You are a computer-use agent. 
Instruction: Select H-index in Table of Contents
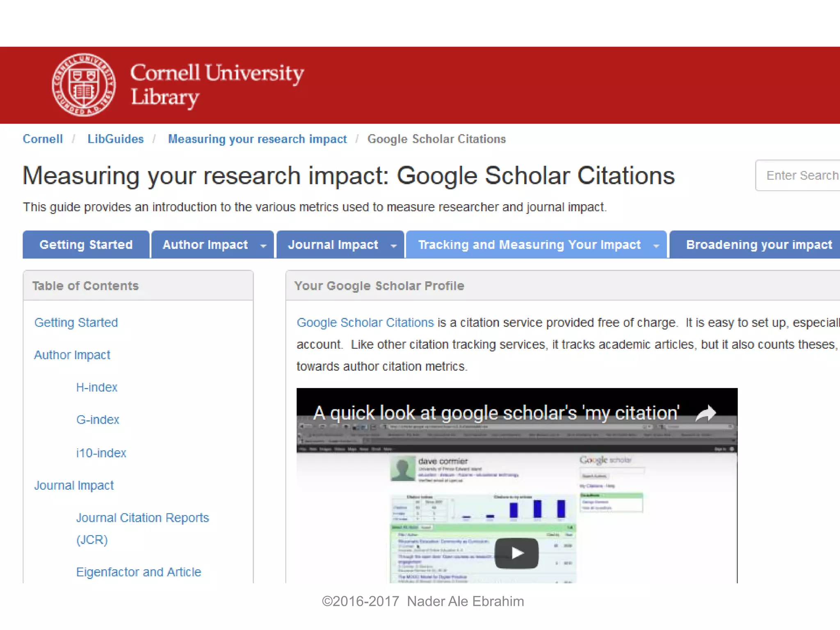[x=97, y=387]
